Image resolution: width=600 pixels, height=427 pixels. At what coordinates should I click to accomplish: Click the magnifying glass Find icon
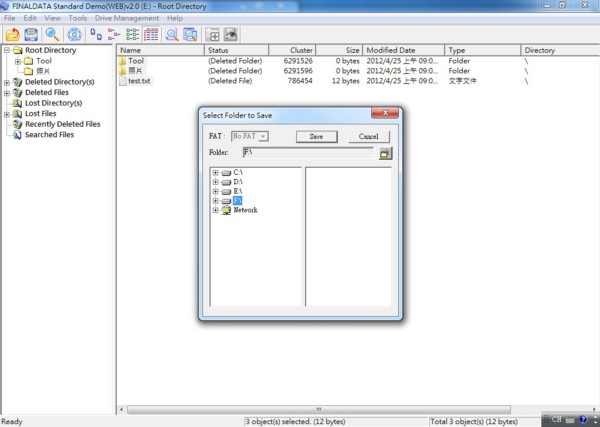tap(50, 34)
